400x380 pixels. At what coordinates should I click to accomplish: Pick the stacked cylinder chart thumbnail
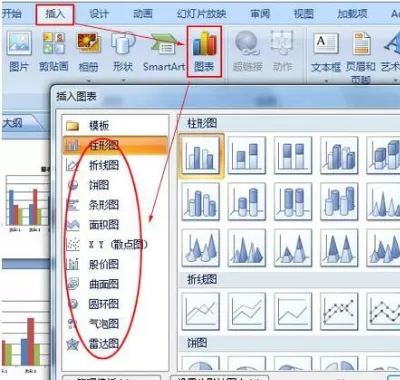coord(247,201)
